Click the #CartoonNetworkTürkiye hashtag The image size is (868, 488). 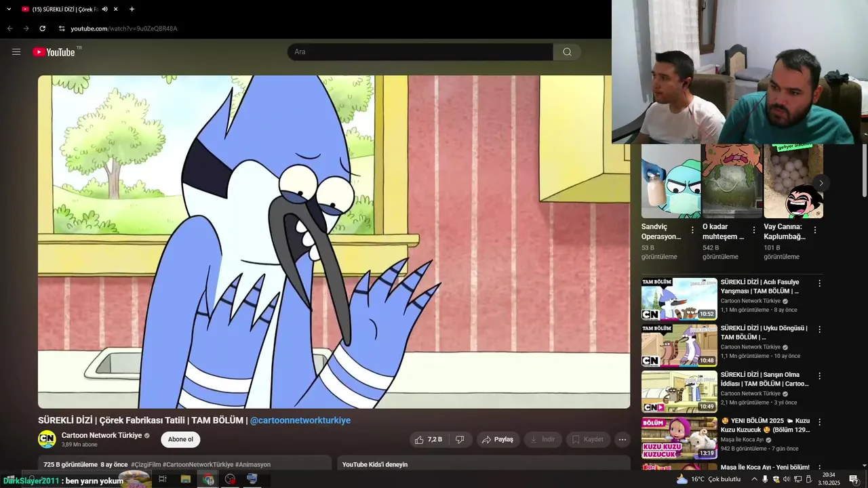pyautogui.click(x=198, y=464)
